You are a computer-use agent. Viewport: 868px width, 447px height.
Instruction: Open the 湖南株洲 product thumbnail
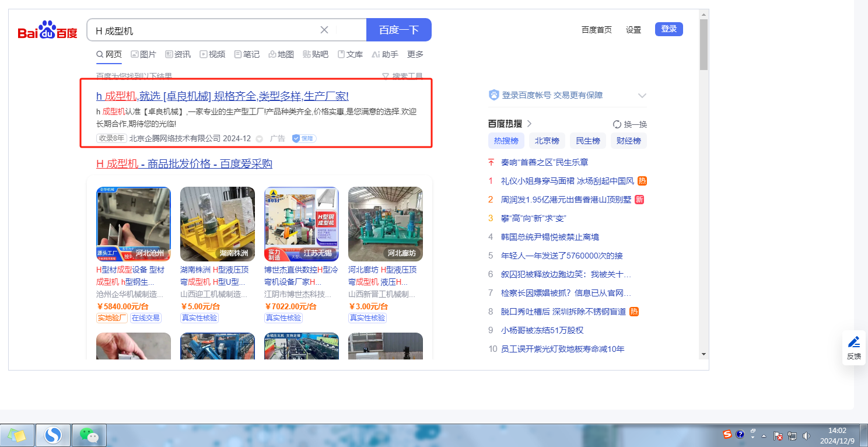pyautogui.click(x=218, y=224)
